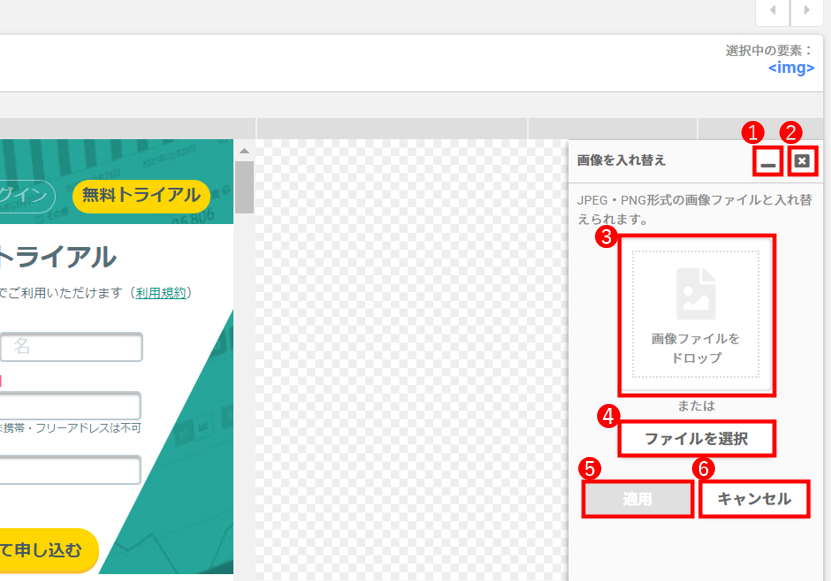Click the JPEG・PNG形式 description text
Viewport: 831px width, 581px height.
(694, 209)
